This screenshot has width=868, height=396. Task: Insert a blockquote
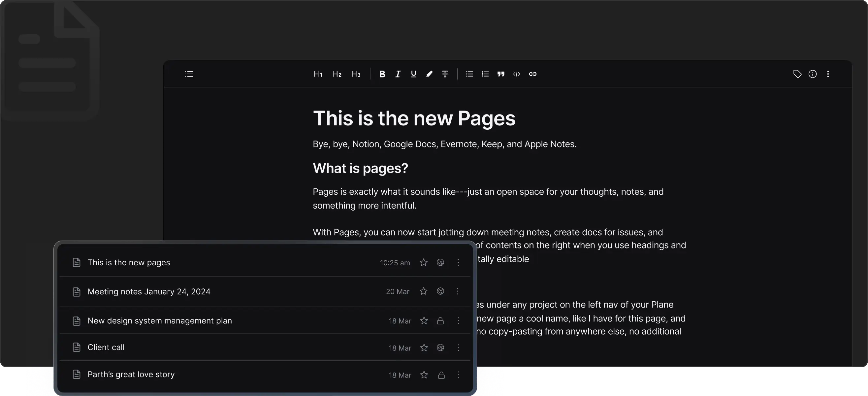pos(501,74)
